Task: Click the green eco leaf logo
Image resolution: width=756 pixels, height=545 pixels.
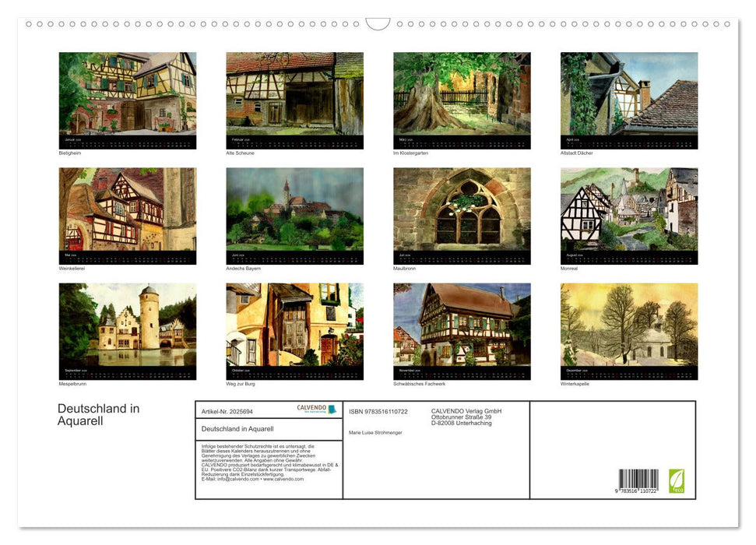Action: pos(676,480)
